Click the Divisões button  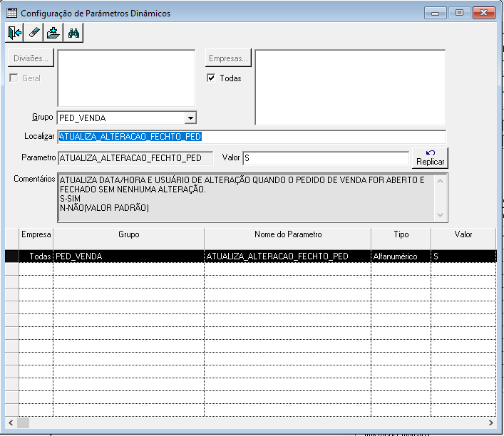(x=31, y=58)
